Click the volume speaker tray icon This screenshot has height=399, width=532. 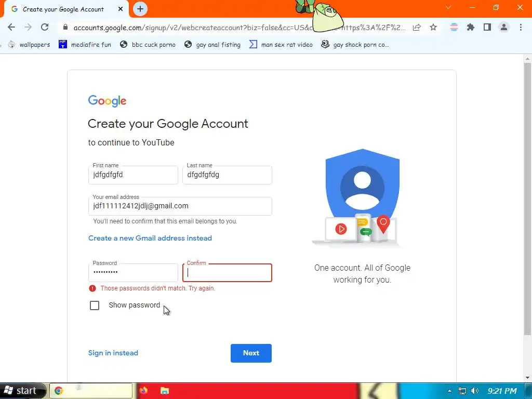click(475, 391)
